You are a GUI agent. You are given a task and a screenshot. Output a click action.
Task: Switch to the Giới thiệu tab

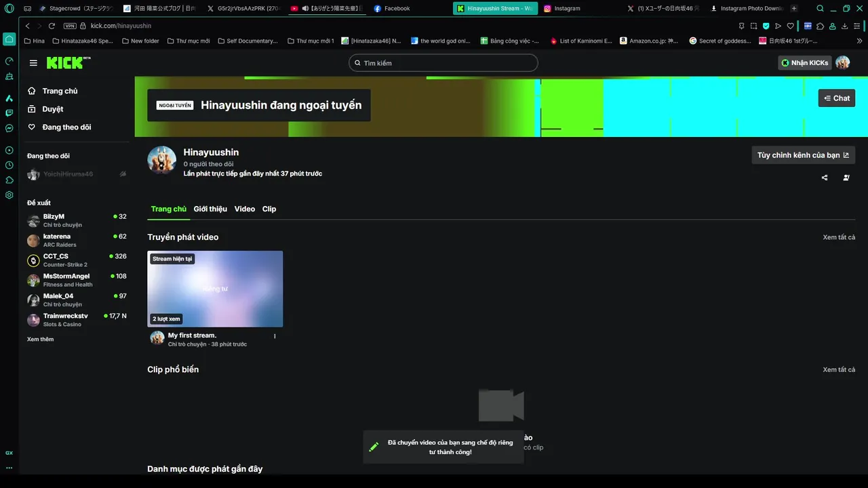pos(210,209)
